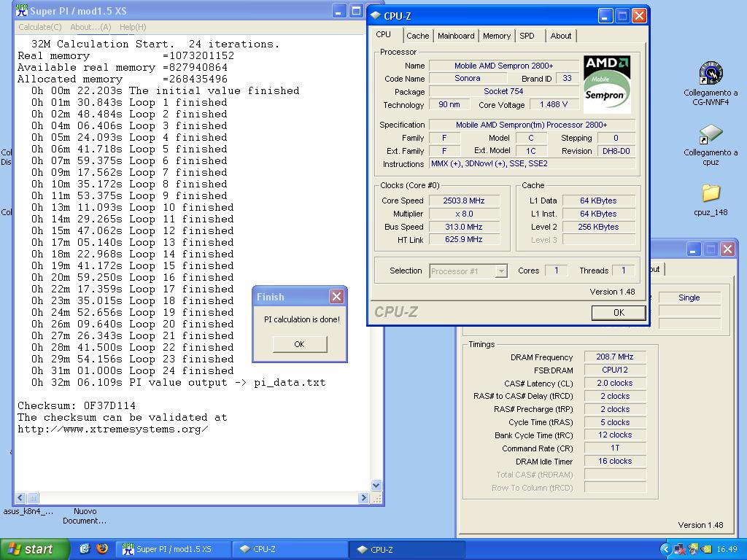The height and width of the screenshot is (560, 747).
Task: Click the Super PI vertical scrollbar down arrow
Action: (376, 485)
